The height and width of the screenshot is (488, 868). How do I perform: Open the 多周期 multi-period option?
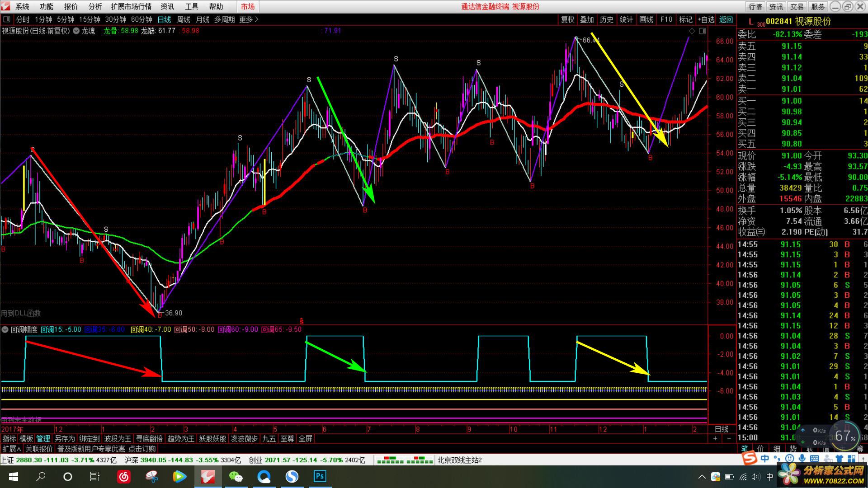click(224, 19)
